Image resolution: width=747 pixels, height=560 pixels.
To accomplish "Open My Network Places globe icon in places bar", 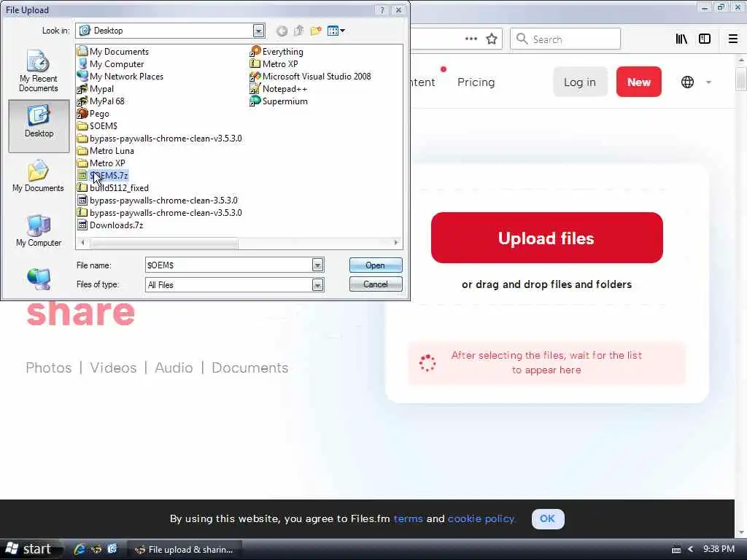I will coord(39,279).
